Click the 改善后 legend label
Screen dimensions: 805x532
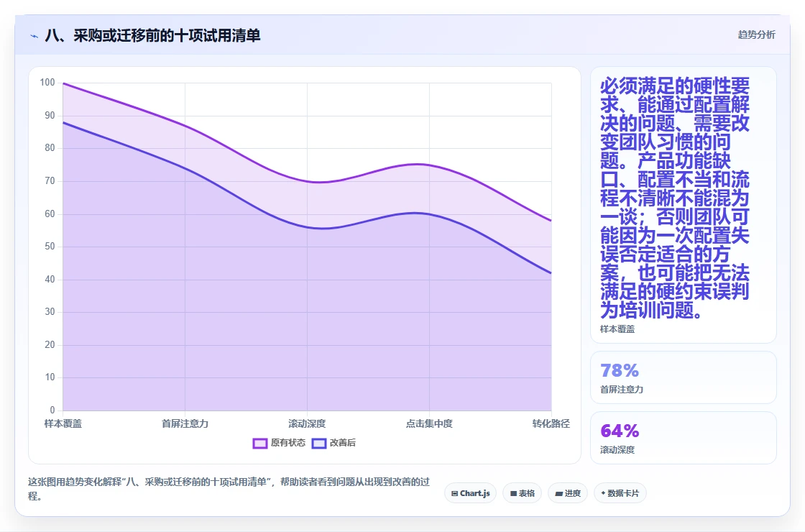click(x=342, y=443)
